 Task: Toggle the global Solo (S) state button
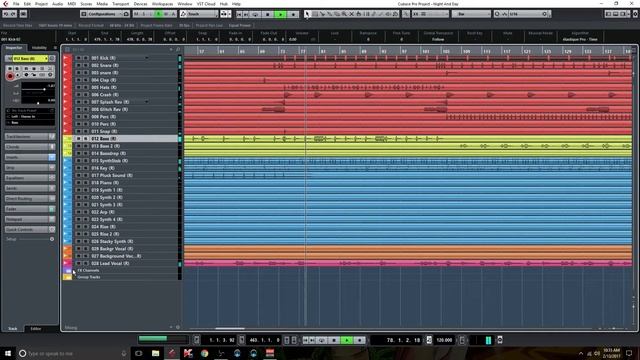(x=144, y=14)
